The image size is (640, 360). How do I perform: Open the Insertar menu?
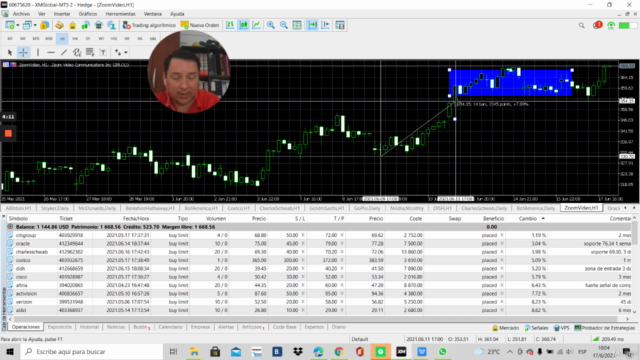tap(62, 14)
